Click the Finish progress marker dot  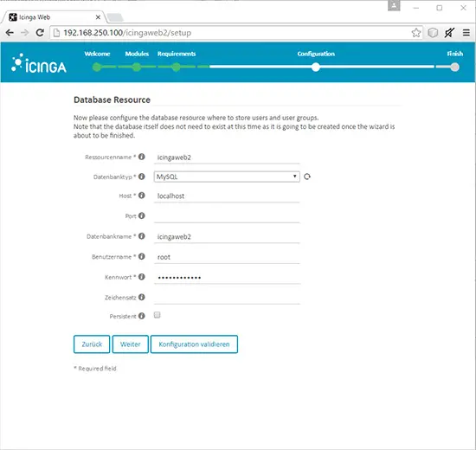(454, 67)
